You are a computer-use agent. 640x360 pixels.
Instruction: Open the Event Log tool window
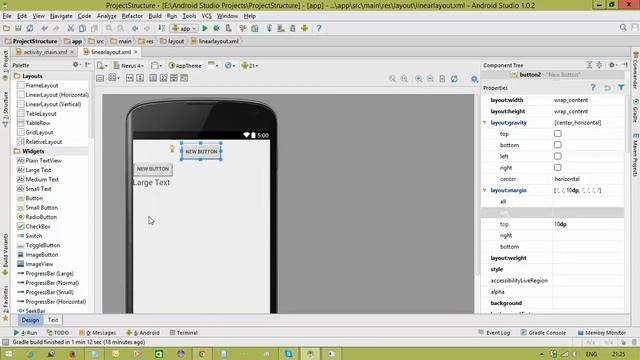pos(494,333)
